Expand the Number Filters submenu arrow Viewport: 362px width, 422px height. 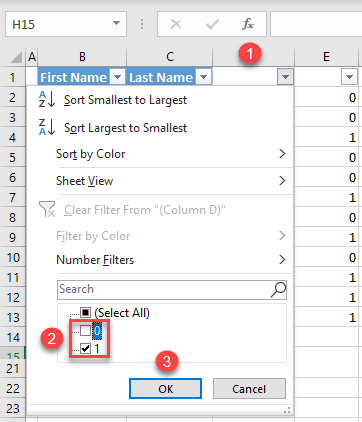click(282, 260)
